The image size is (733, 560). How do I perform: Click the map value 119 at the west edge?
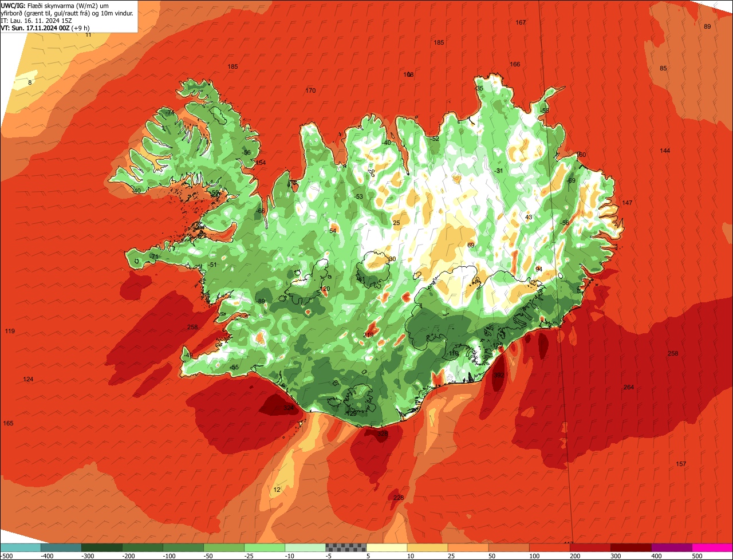[10, 331]
